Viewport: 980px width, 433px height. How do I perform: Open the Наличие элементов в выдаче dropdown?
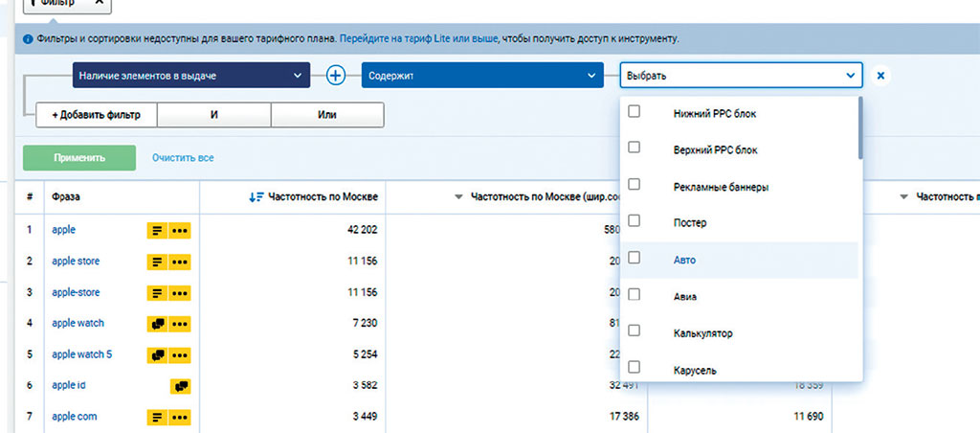(191, 76)
